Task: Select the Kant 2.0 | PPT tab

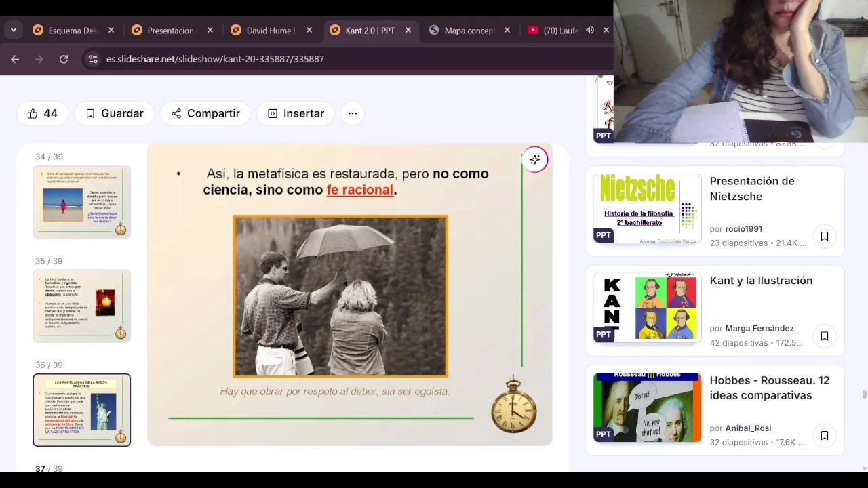Action: point(371,30)
